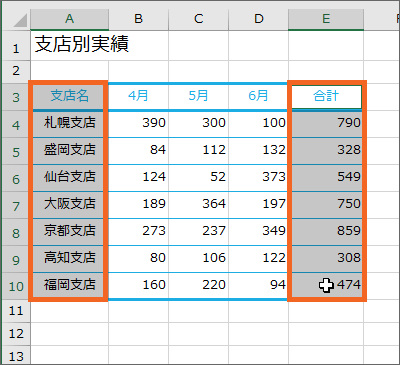The width and height of the screenshot is (400, 365).
Task: Click the 支店名 header cell
Action: tap(69, 96)
